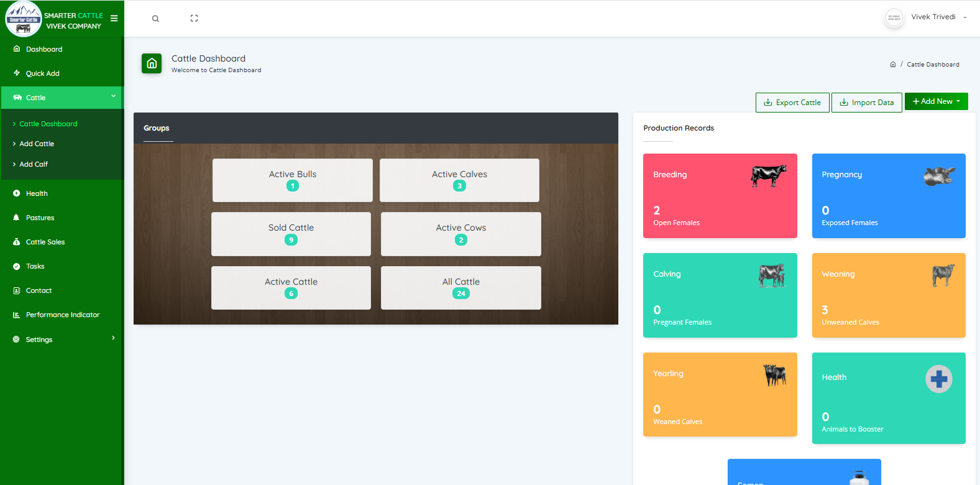Click Pregnant Females text in Calving card

[682, 322]
